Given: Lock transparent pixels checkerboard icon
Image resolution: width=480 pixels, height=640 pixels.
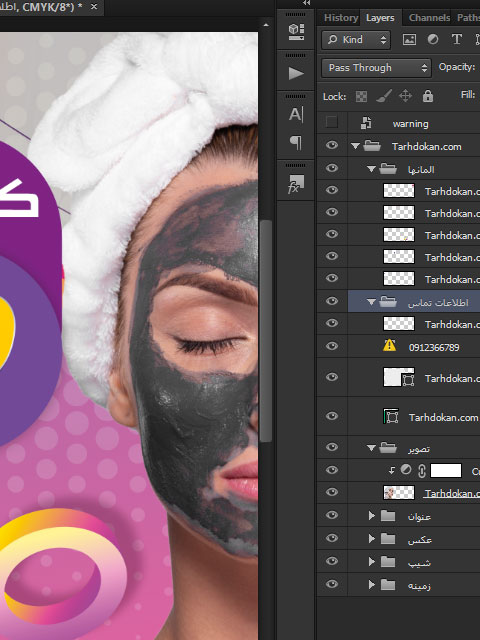Looking at the screenshot, I should (x=361, y=96).
